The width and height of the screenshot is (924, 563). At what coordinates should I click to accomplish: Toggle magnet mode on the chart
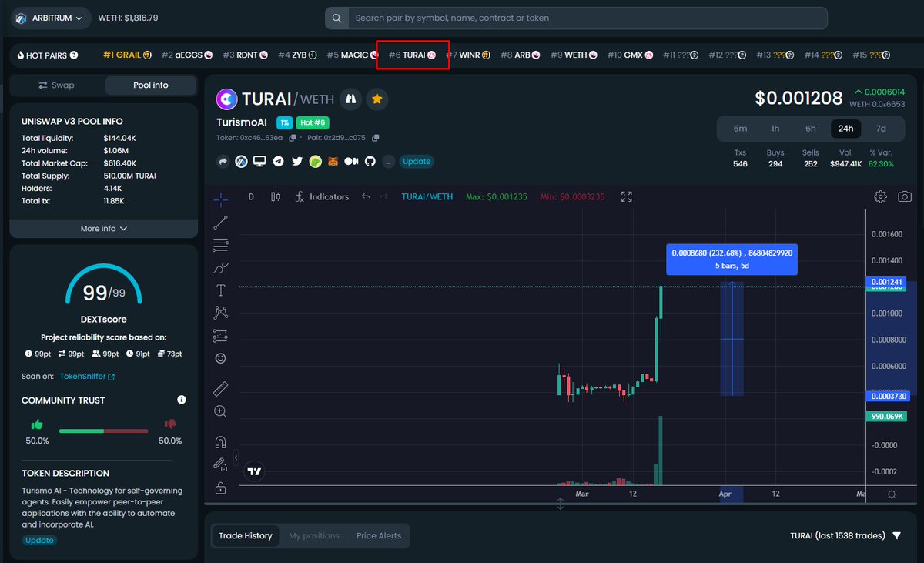pos(221,442)
